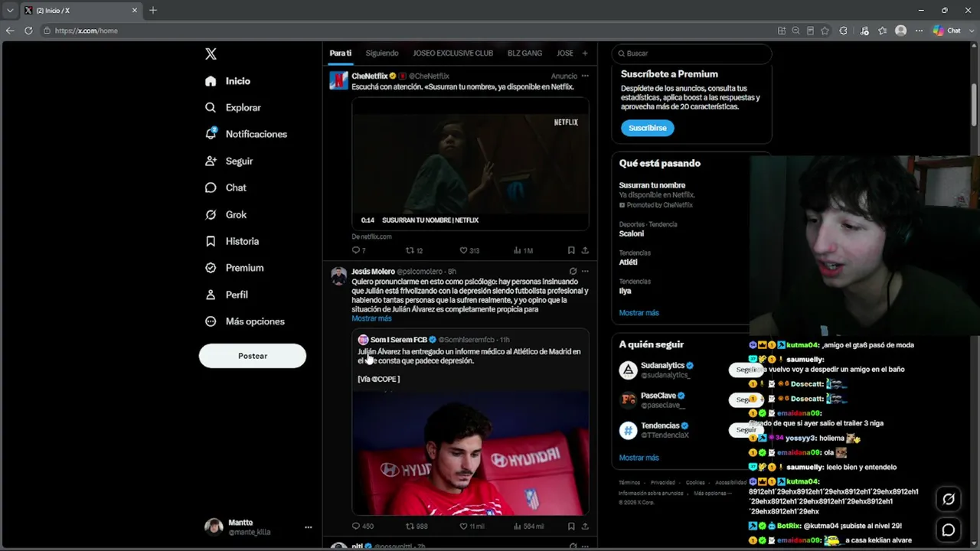Viewport: 980px width, 551px height.
Task: Like the Jesús Molero post
Action: pos(472,527)
